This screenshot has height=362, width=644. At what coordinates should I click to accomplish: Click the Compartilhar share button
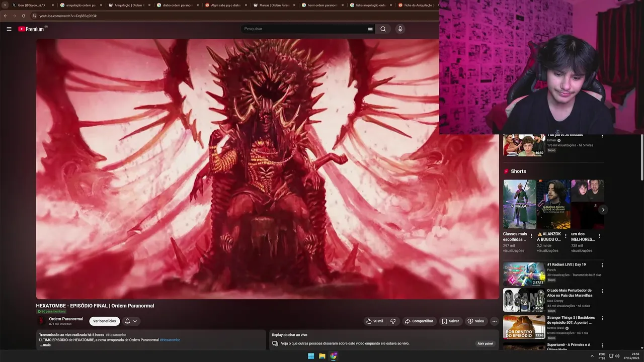point(419,321)
